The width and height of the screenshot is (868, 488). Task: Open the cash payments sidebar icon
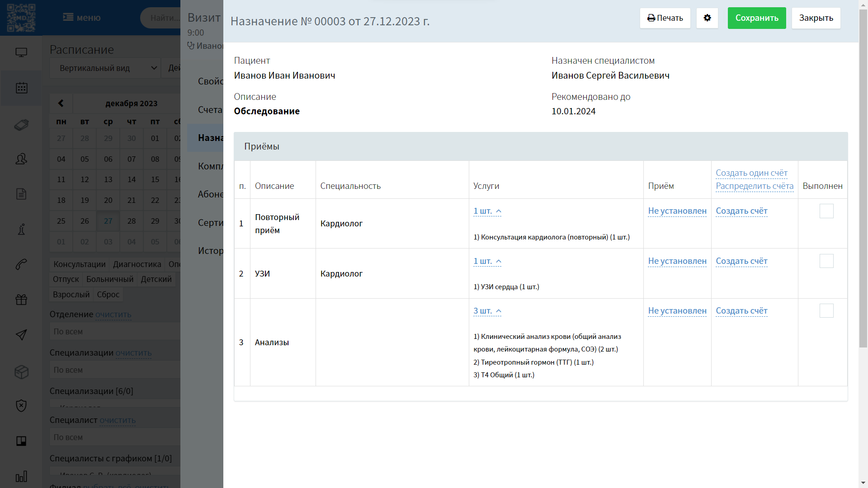pos(21,124)
